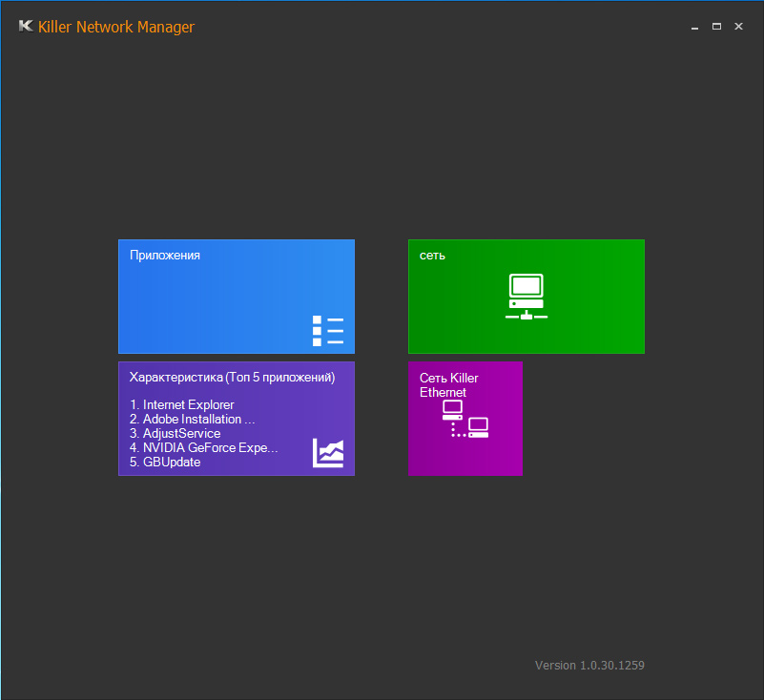This screenshot has height=700, width=764.
Task: Close the Killer Network Manager window
Action: click(x=738, y=27)
